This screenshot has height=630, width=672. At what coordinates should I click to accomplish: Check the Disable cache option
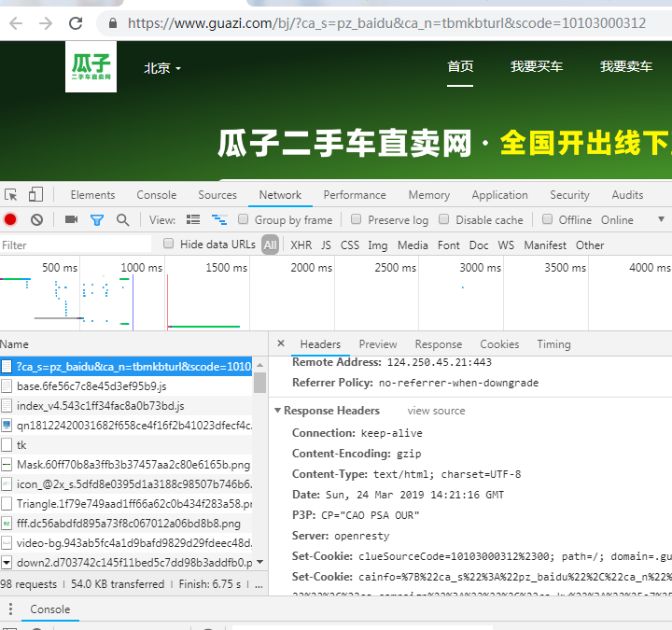(x=444, y=219)
